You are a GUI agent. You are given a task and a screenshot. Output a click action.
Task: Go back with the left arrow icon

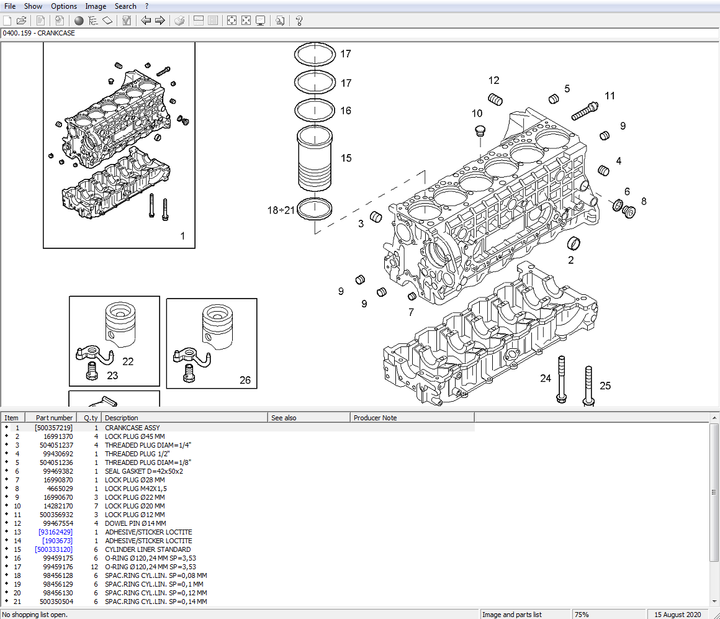(x=146, y=21)
